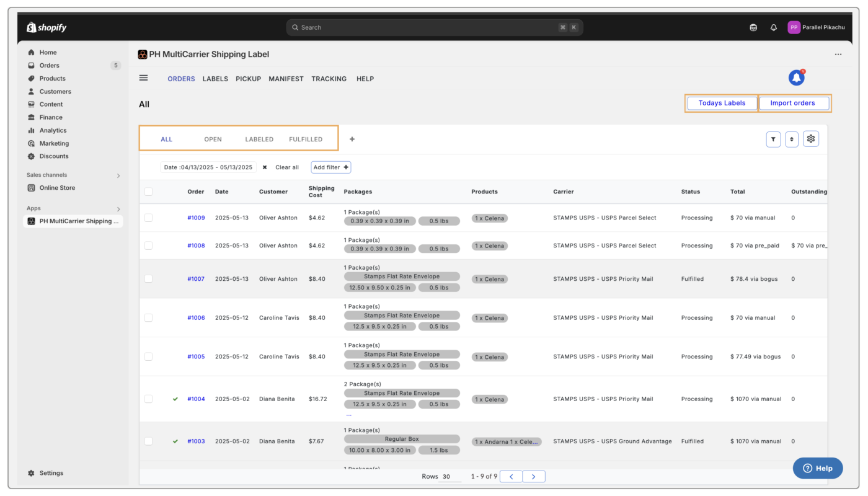Viewport: 868px width, 496px height.
Task: Check the box for order #1006
Action: [148, 317]
